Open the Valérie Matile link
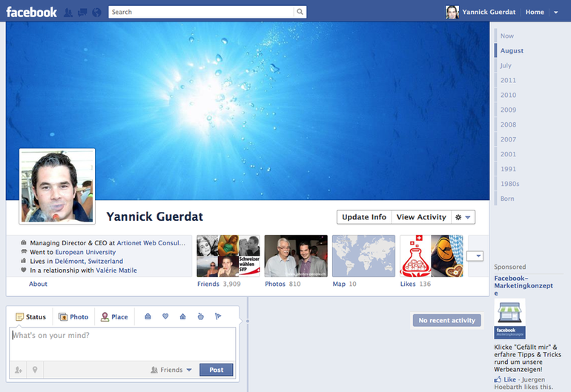 click(x=116, y=270)
